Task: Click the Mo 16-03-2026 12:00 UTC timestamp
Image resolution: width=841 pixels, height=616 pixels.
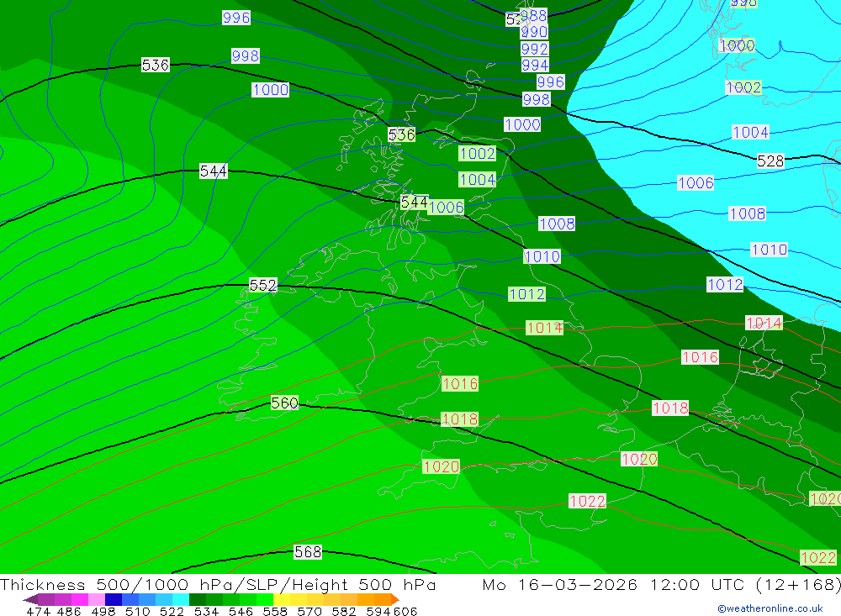Action: point(661,584)
